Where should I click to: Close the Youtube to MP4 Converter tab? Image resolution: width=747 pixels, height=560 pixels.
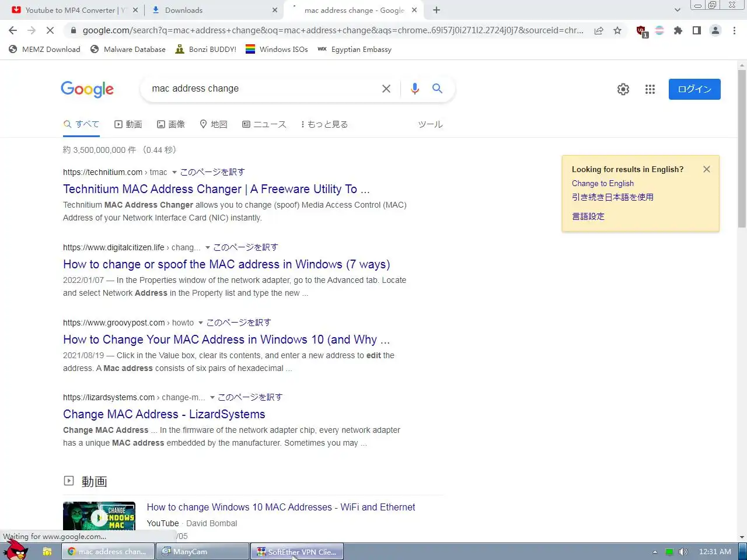click(135, 10)
